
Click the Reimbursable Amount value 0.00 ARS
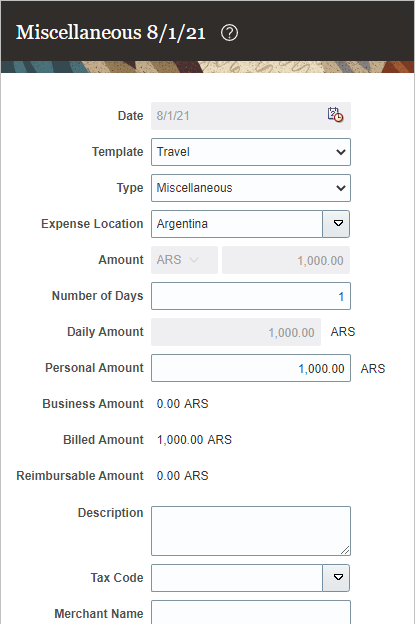[x=183, y=476]
